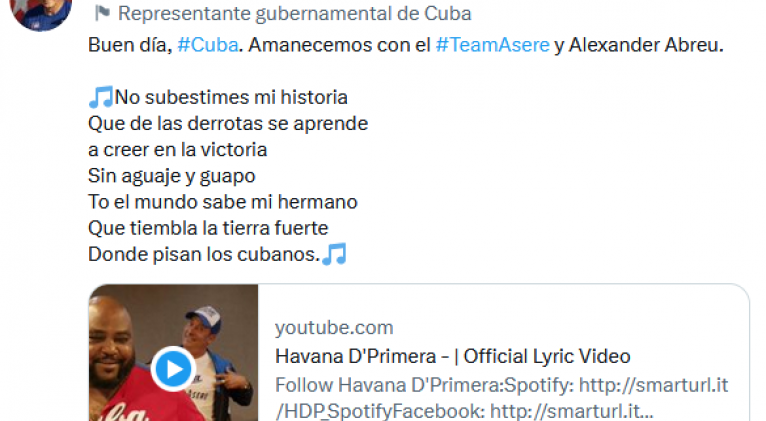Click the line Que tiembla la tierra fuerte
This screenshot has height=421, width=766.
click(208, 228)
